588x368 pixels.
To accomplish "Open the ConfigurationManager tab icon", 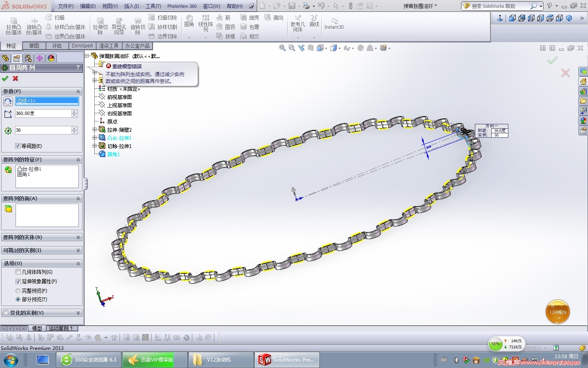I will point(28,58).
